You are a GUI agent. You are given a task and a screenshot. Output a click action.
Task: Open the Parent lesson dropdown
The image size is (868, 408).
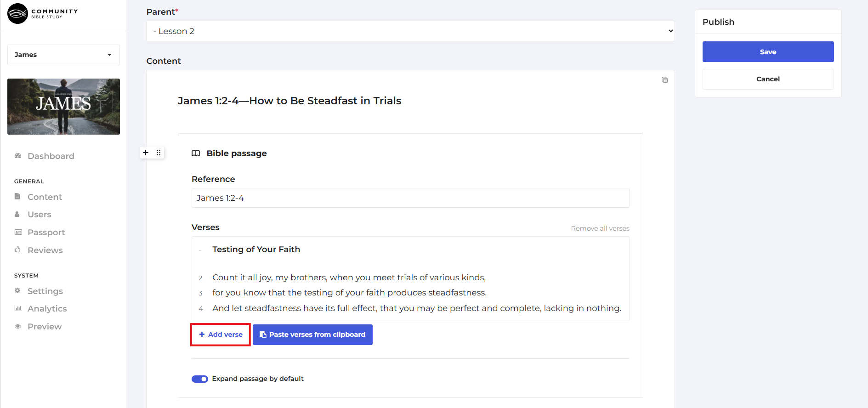410,31
